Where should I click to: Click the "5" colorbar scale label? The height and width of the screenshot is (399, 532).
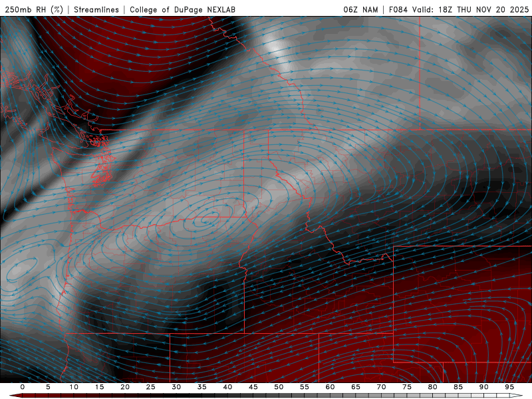point(48,387)
